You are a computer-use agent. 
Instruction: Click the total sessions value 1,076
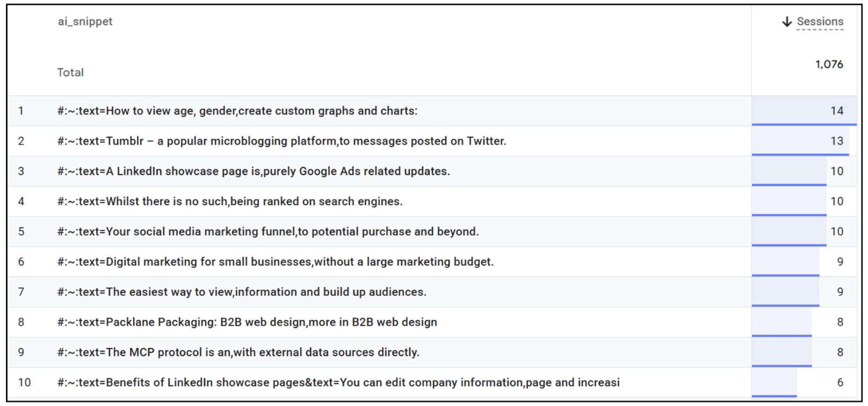pos(829,64)
